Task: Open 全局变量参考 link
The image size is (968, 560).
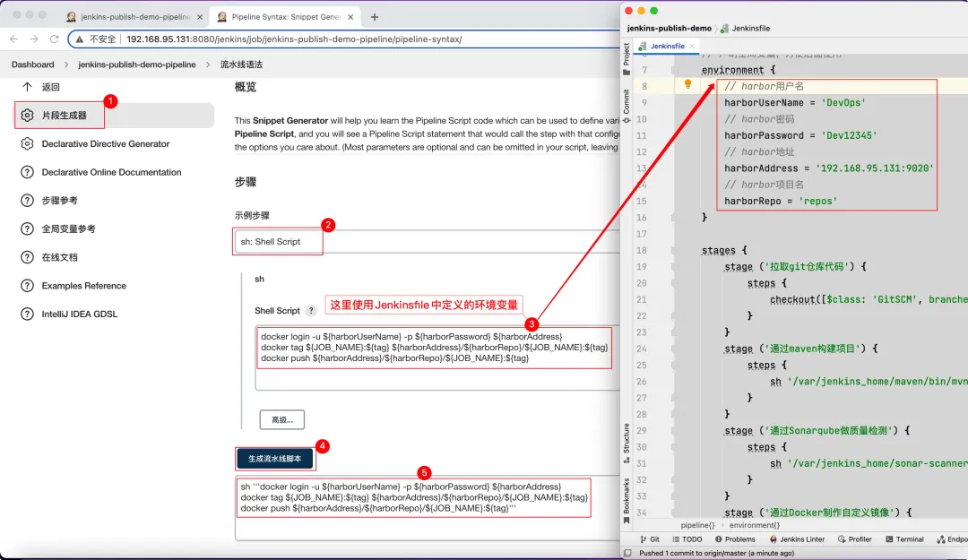Action: [x=68, y=229]
